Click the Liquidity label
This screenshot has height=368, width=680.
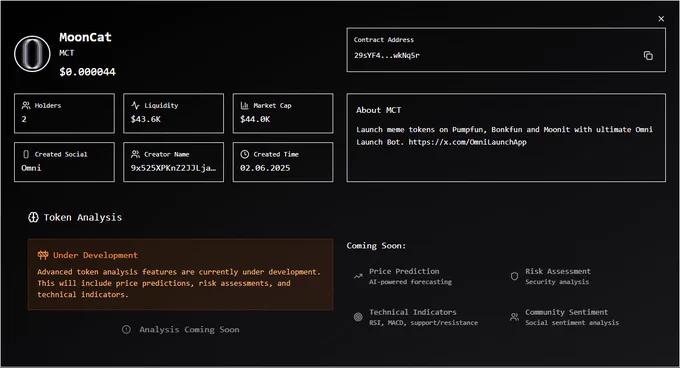tap(161, 105)
